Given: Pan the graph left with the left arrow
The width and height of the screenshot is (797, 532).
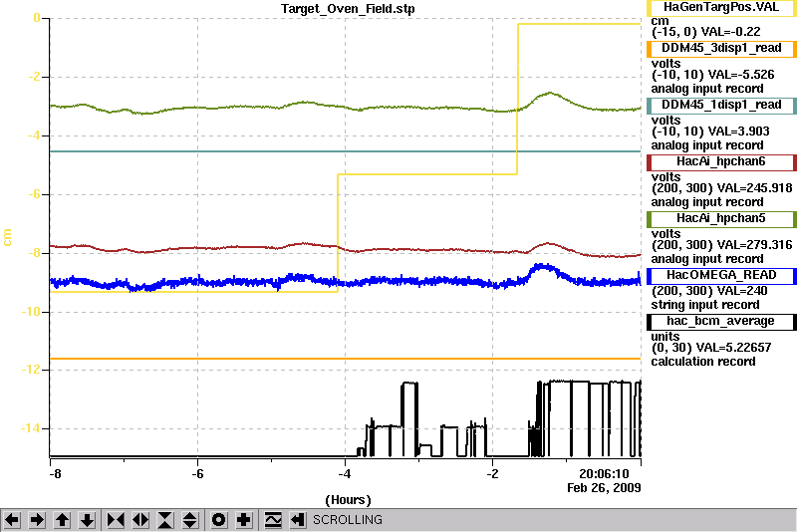Looking at the screenshot, I should click(12, 520).
